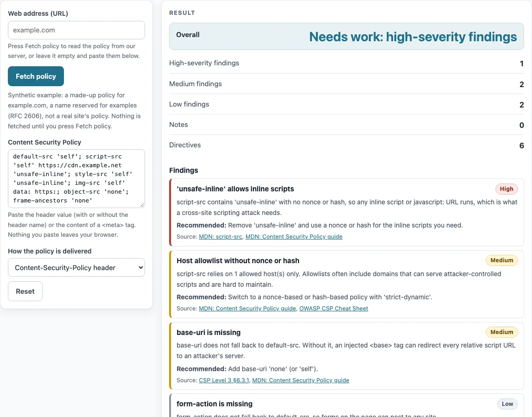Click the "base-uri is missing" heading
Viewport: 532px width, 417px height.
click(209, 333)
